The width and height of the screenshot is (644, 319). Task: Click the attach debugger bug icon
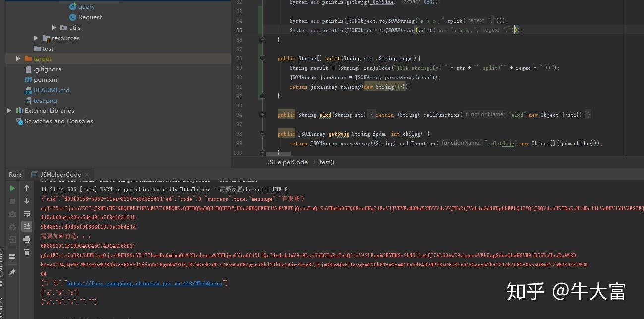(x=12, y=227)
